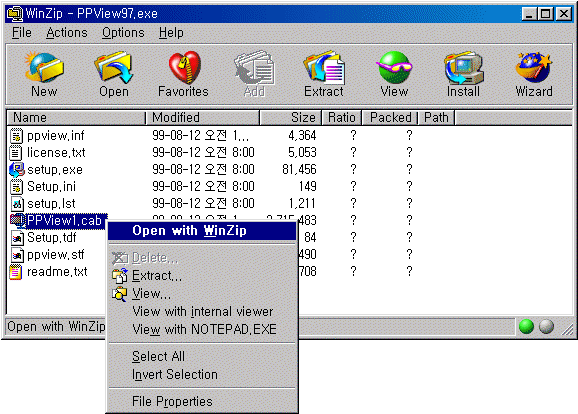Launch the Wizard toolbar icon
The image size is (578, 414).
pyautogui.click(x=534, y=67)
